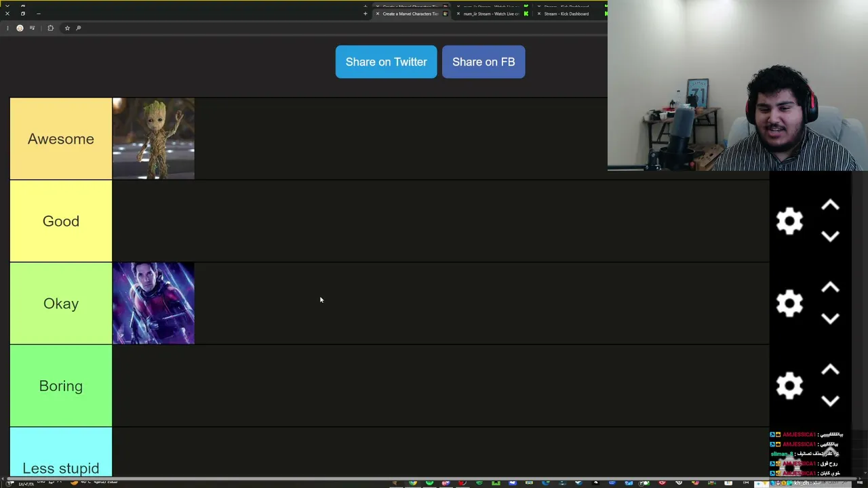Bookmark this page with the star icon
The image size is (868, 488).
tap(67, 28)
